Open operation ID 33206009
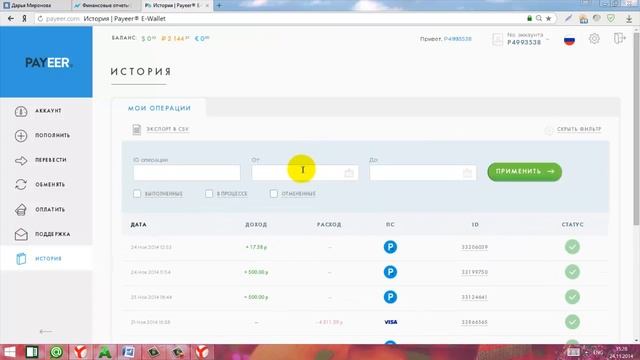 474,247
